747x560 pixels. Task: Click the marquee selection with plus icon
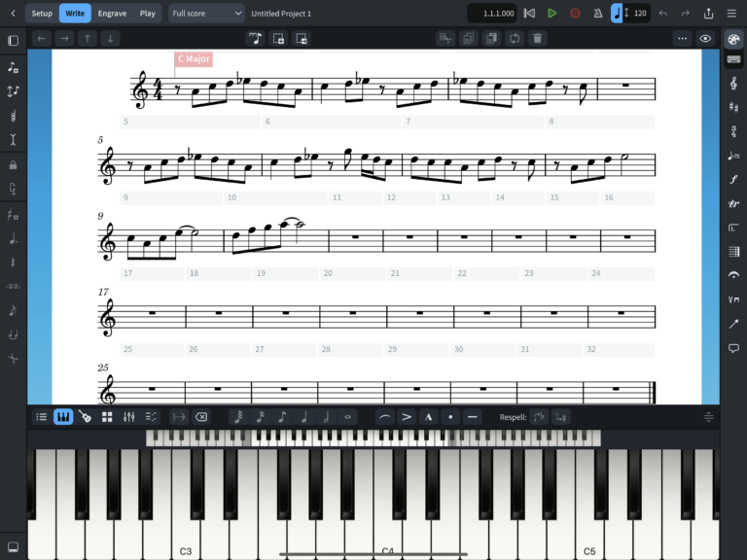click(x=278, y=39)
